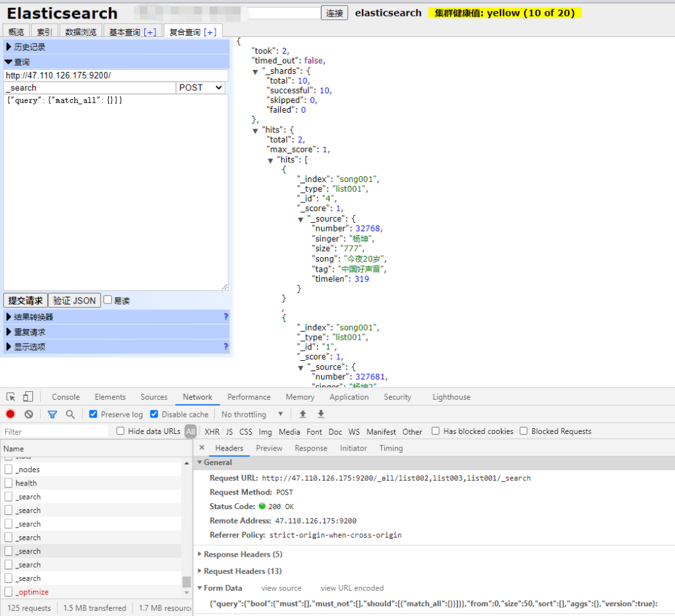Open the No throttling dropdown

[x=250, y=414]
